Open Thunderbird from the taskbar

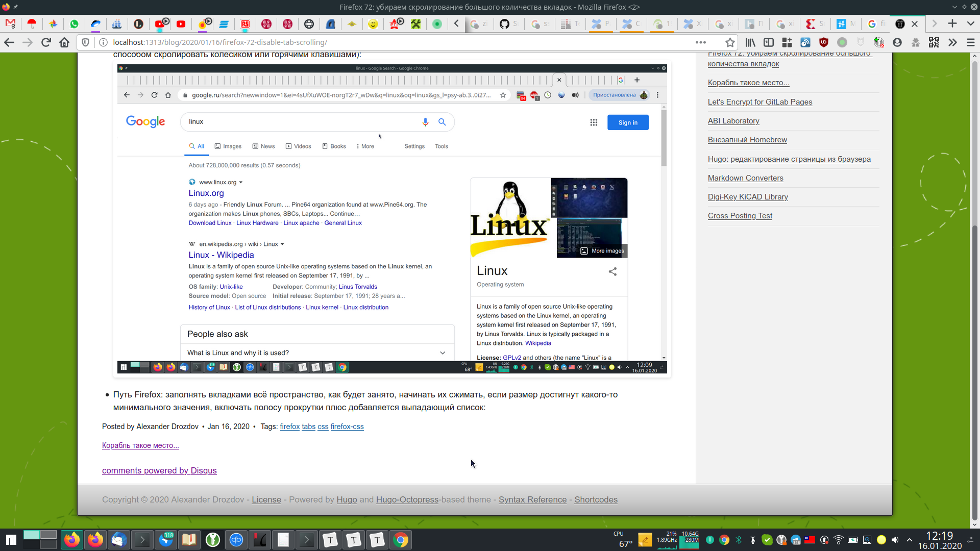119,540
